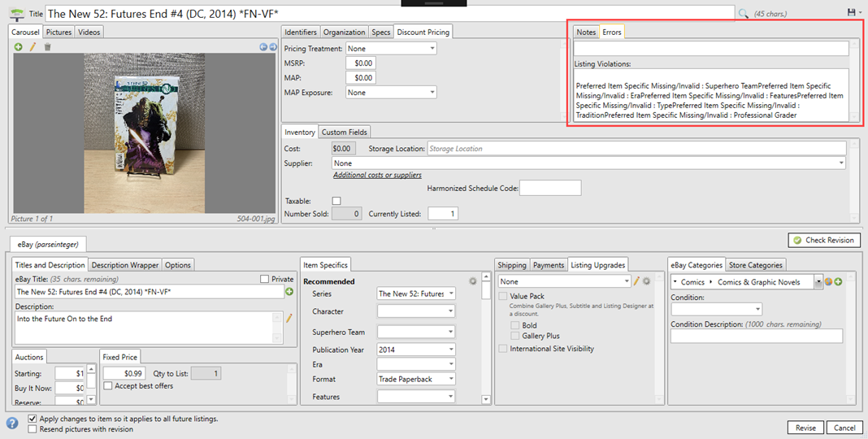The width and height of the screenshot is (868, 439).
Task: Edit the picture using the Carousel pencil icon
Action: [33, 47]
